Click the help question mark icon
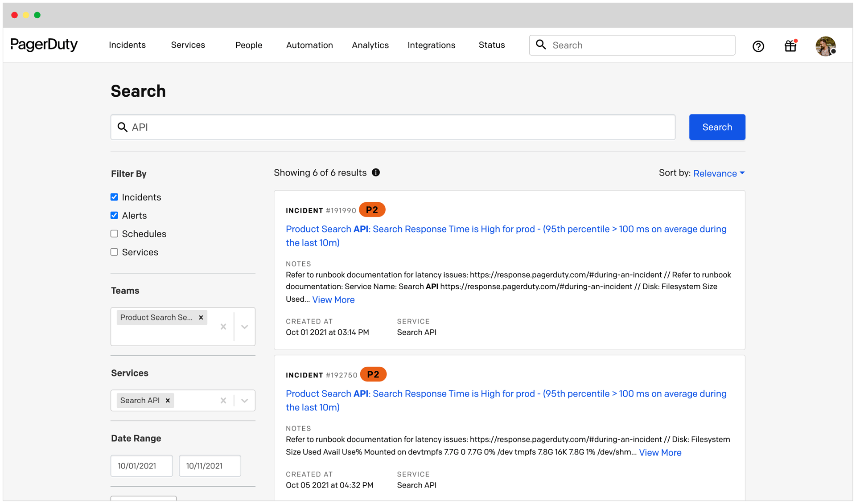 758,46
